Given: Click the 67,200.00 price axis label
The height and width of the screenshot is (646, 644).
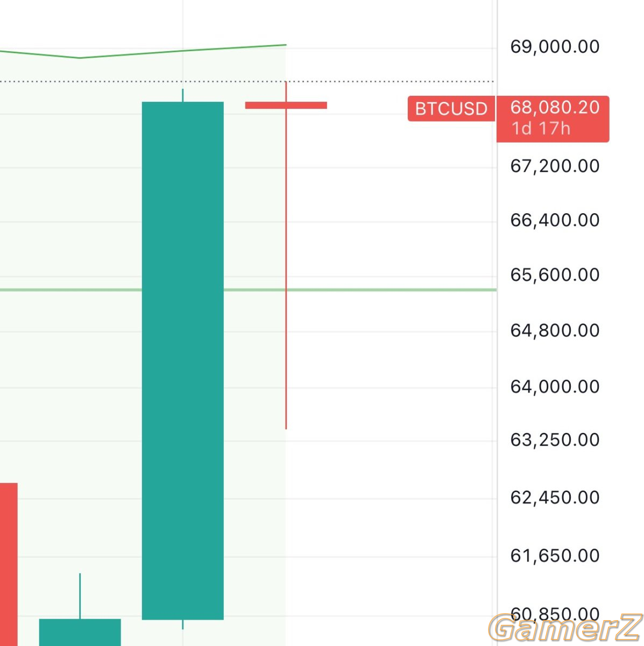Looking at the screenshot, I should [554, 166].
